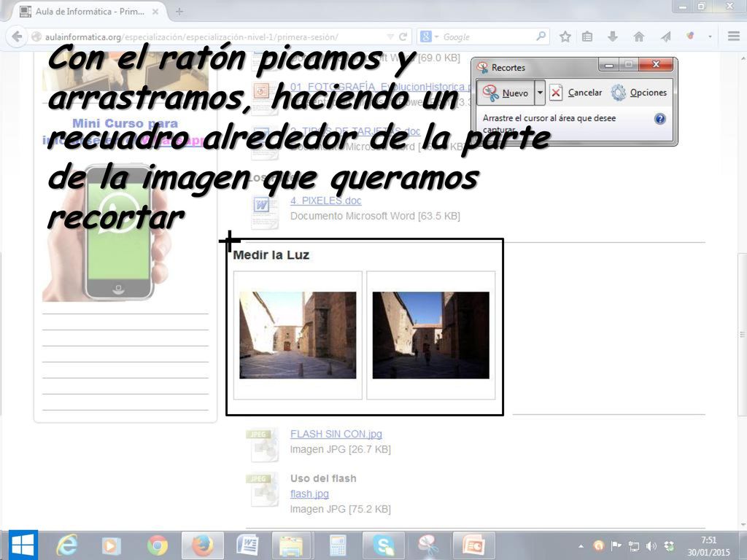This screenshot has width=747, height=560.
Task: Click the Windows Start button
Action: (x=21, y=545)
